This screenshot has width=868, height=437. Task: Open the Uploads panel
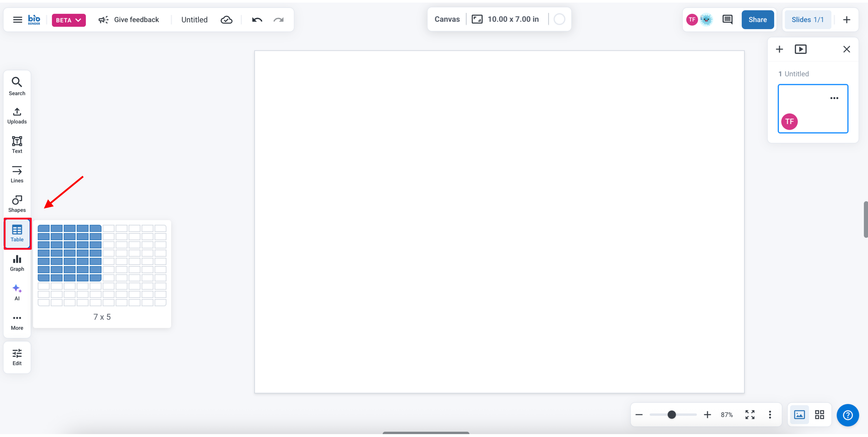pos(17,115)
